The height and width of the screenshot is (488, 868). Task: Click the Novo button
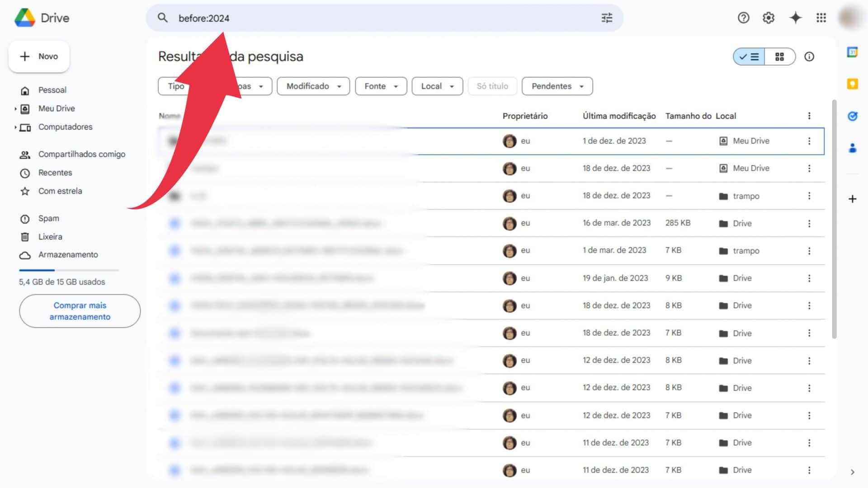(x=39, y=56)
